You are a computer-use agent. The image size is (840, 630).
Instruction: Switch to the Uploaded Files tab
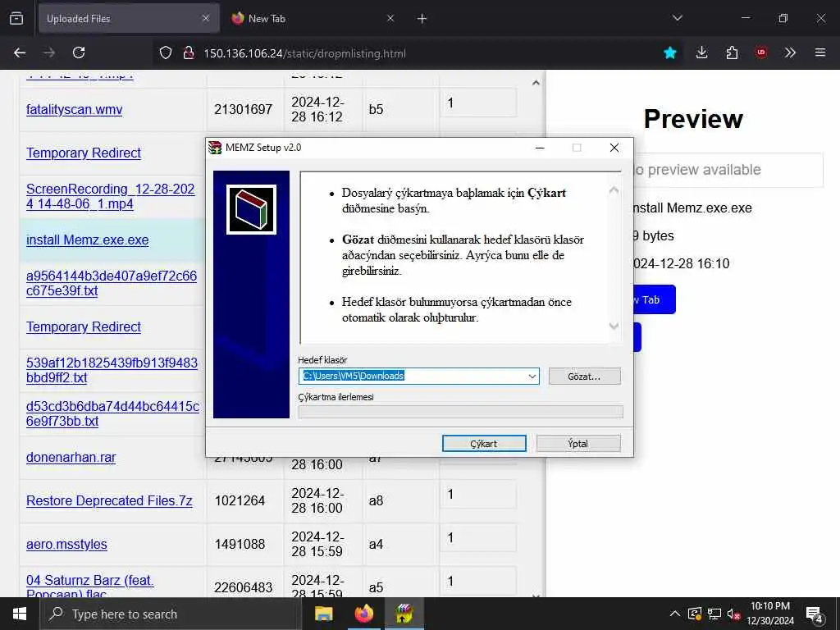(x=129, y=18)
